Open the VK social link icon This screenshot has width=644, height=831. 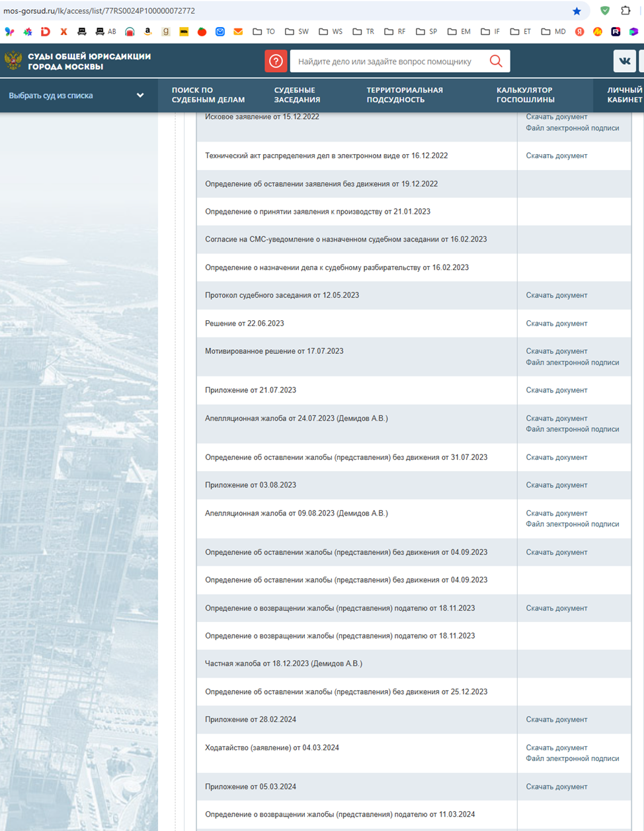624,61
